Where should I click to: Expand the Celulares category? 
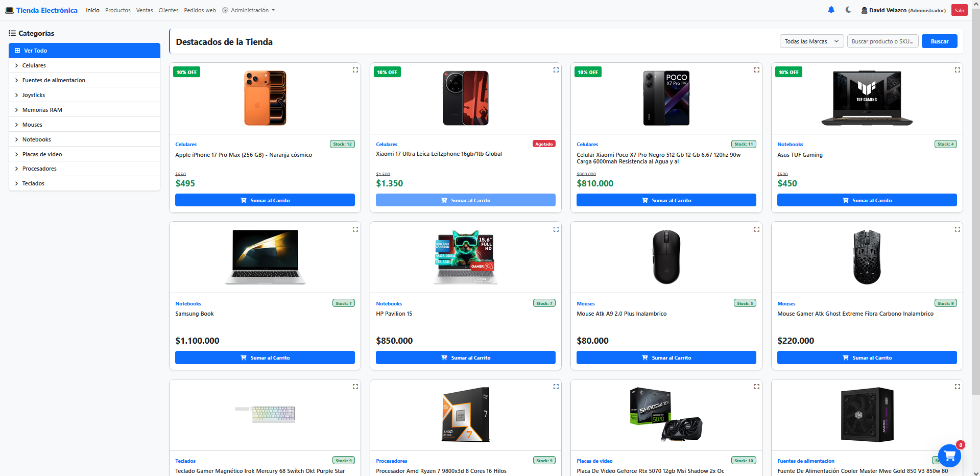[84, 65]
